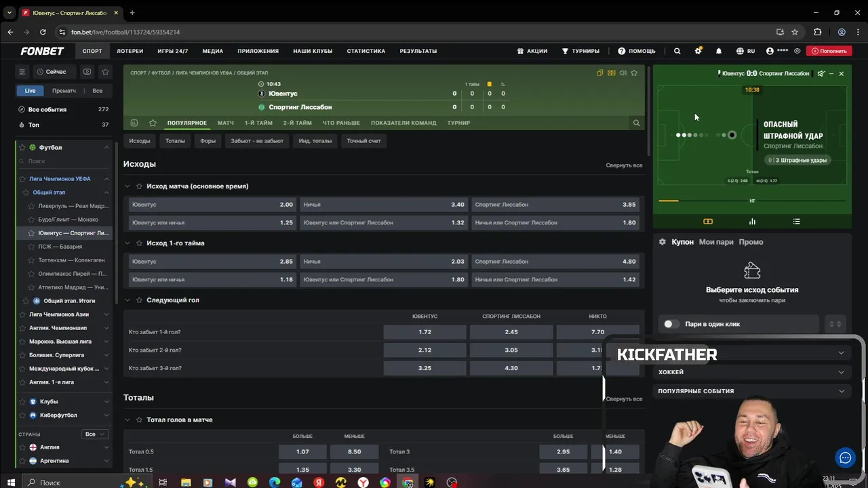The width and height of the screenshot is (868, 488).
Task: Expand the Хоккей section
Action: point(751,371)
